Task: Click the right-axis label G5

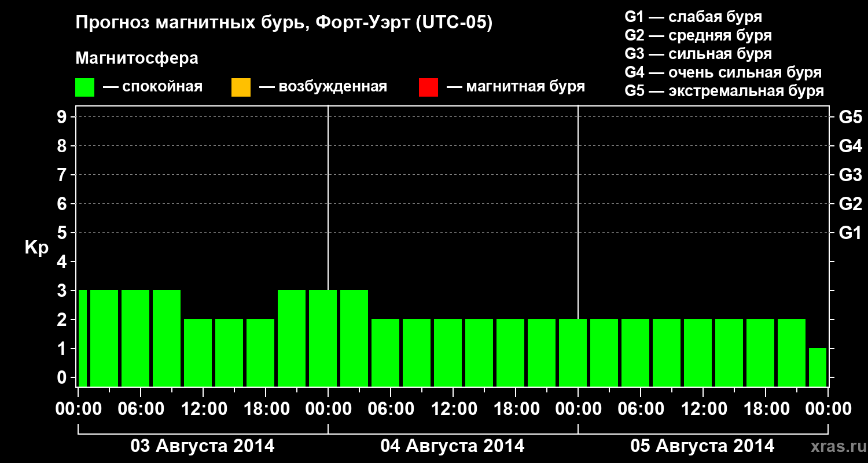Action: tap(850, 117)
